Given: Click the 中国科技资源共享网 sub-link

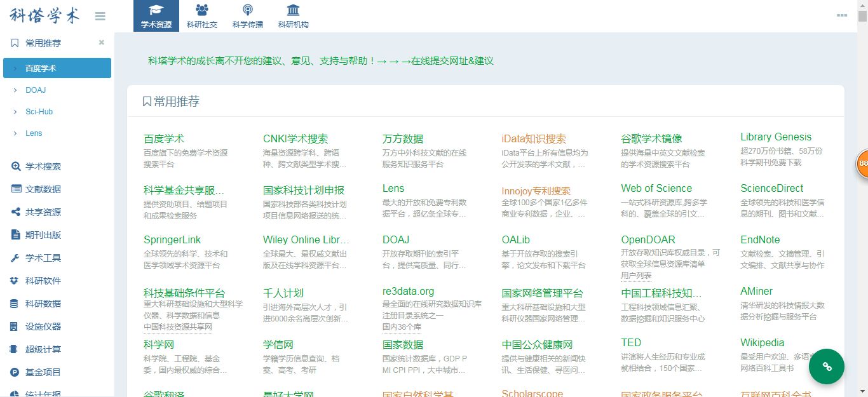Looking at the screenshot, I should pos(177,327).
